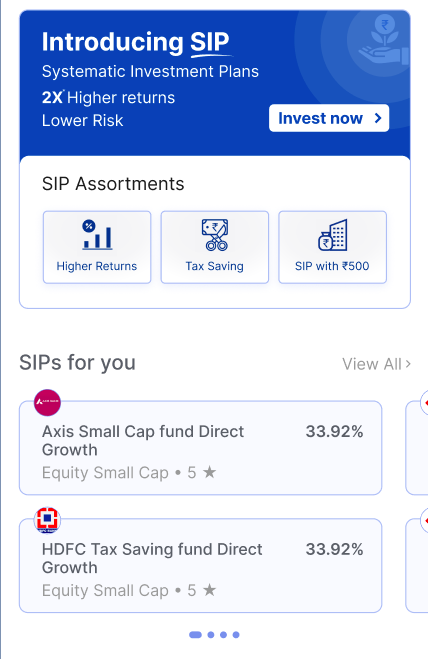Jump to last carousel page dot

(236, 635)
